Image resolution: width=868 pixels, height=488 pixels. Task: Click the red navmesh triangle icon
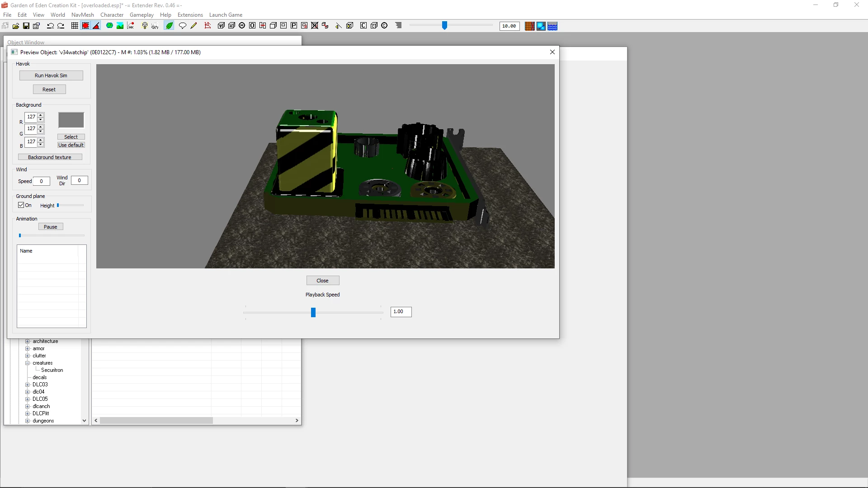208,26
